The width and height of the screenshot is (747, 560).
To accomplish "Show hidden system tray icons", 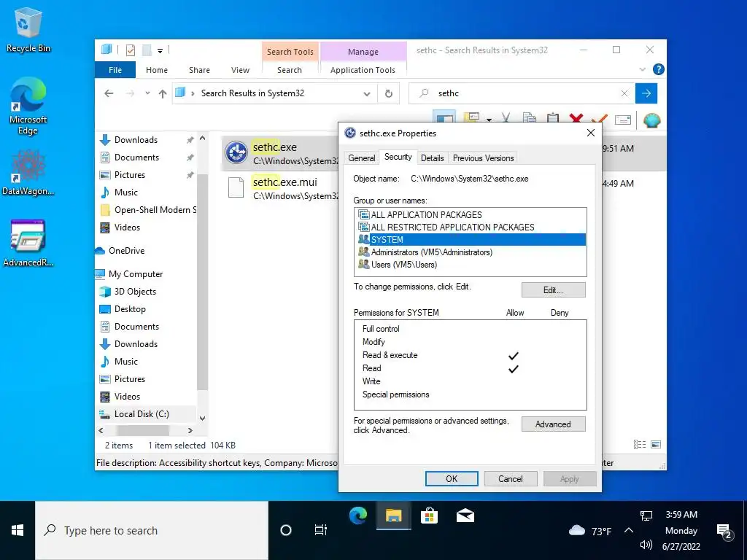I will [x=629, y=530].
